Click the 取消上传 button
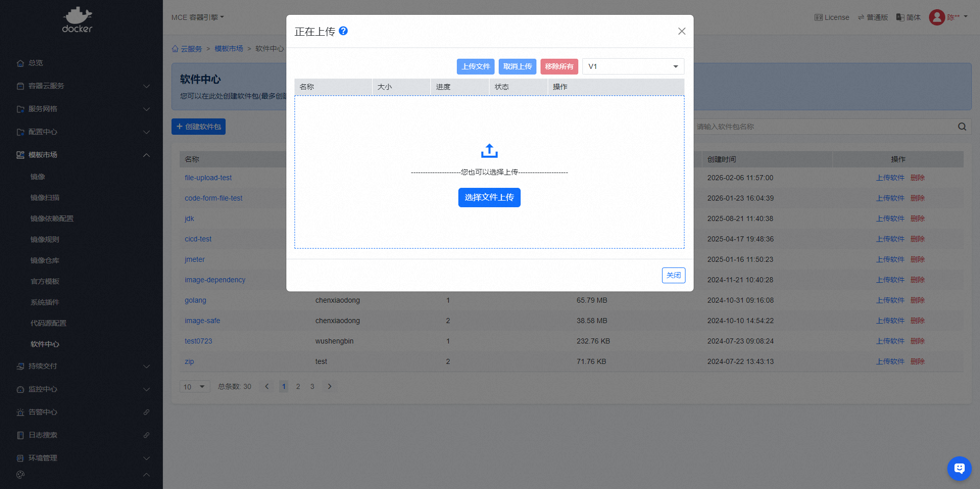This screenshot has height=489, width=980. pos(517,66)
